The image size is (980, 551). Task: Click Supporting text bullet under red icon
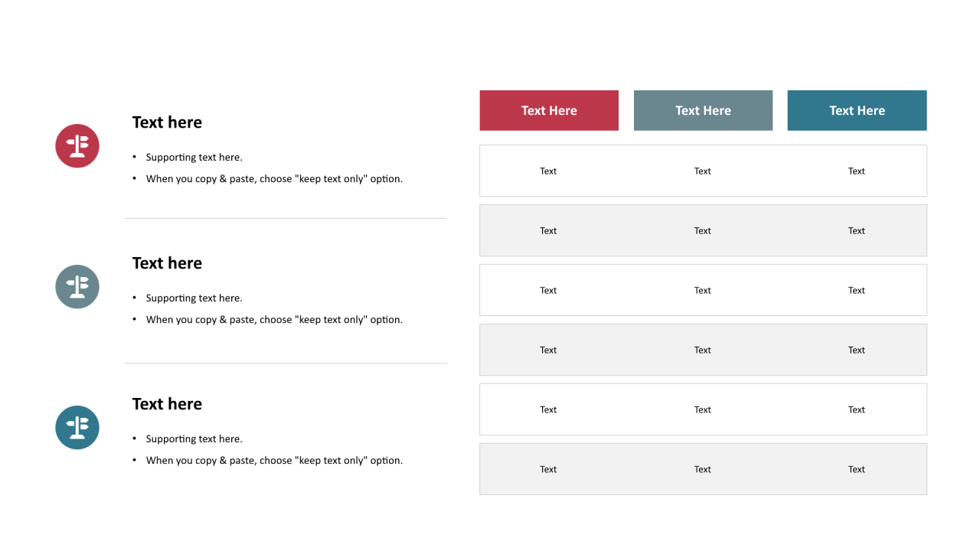point(194,157)
